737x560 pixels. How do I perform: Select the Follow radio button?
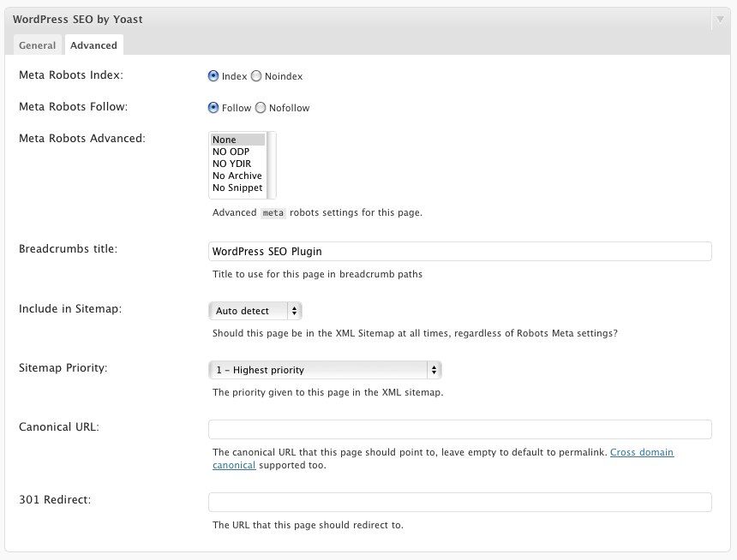pyautogui.click(x=213, y=108)
